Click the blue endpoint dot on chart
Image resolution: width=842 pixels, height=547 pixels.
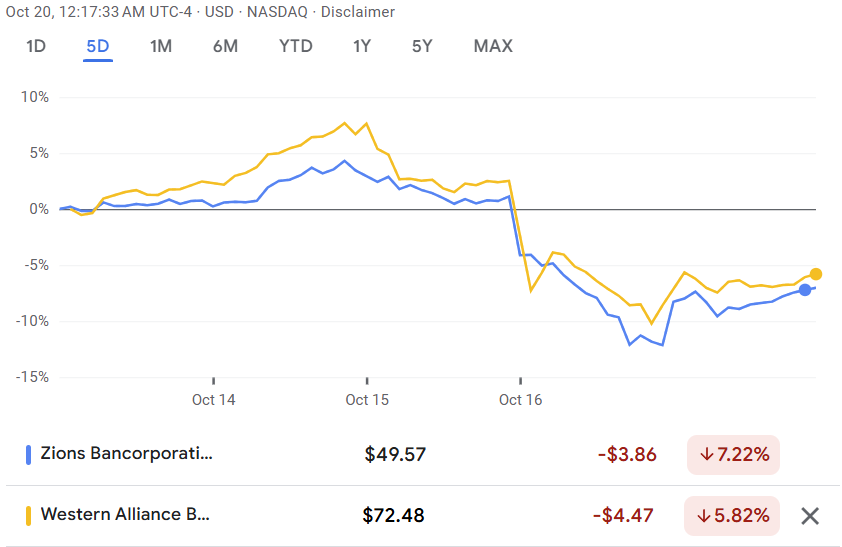coord(805,290)
